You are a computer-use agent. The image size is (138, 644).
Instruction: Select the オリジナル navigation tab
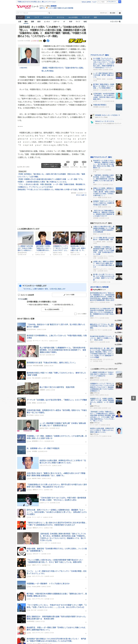(60, 17)
